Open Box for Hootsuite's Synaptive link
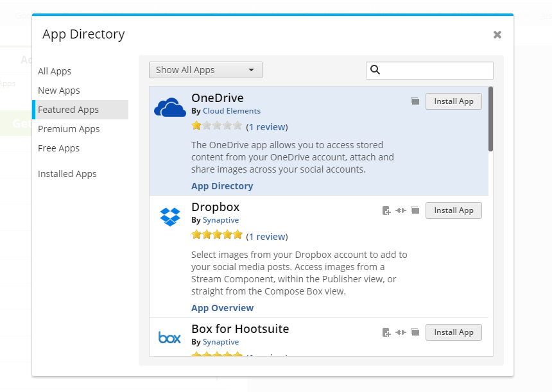The image size is (552, 392). (x=221, y=342)
